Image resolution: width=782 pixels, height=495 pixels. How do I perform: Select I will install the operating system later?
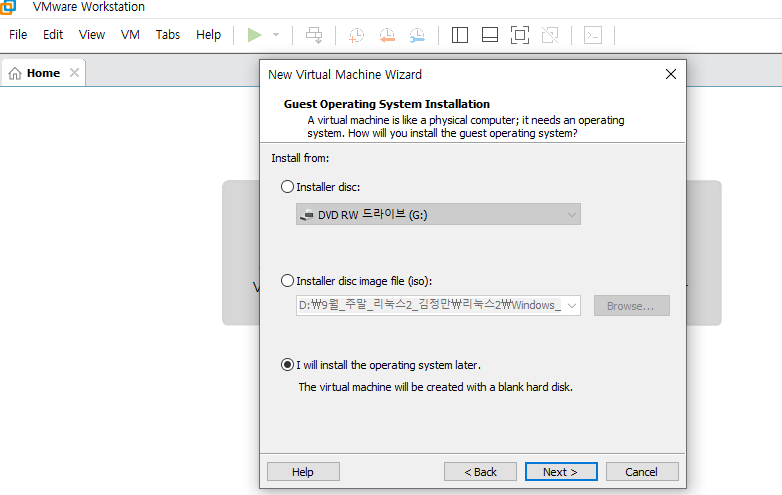[287, 365]
